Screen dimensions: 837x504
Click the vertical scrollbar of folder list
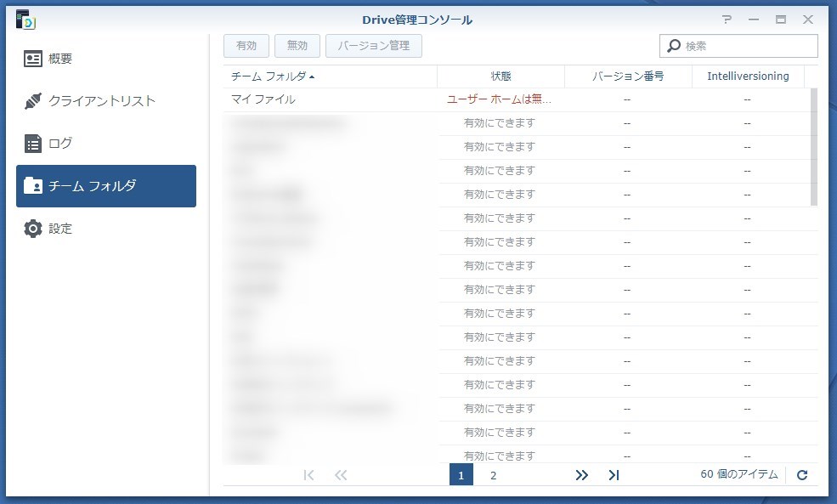(x=814, y=147)
